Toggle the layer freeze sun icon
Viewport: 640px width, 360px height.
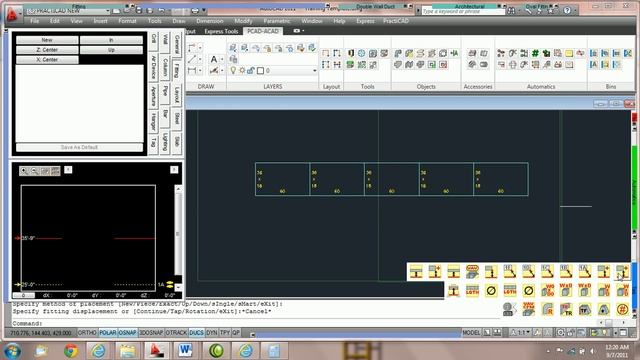242,71
